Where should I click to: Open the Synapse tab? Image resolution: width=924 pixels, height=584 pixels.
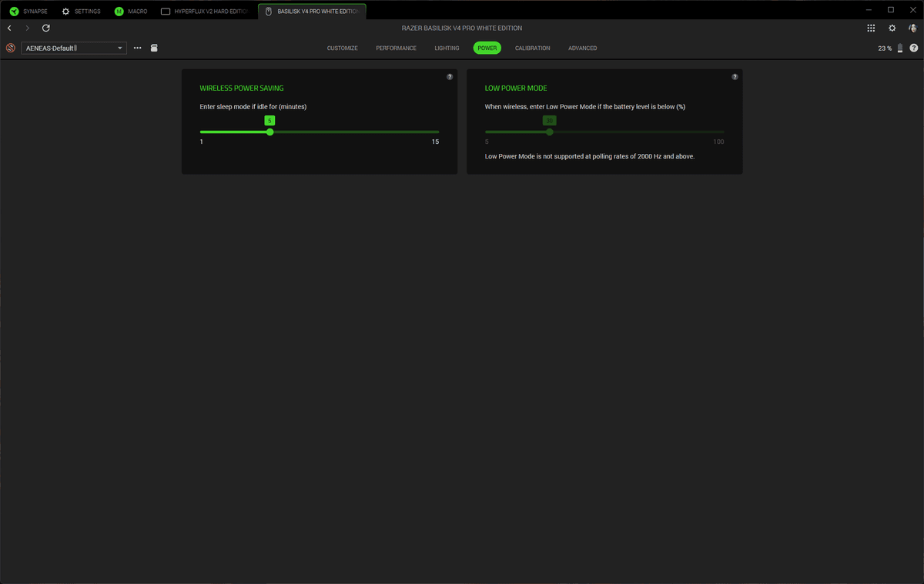[28, 12]
